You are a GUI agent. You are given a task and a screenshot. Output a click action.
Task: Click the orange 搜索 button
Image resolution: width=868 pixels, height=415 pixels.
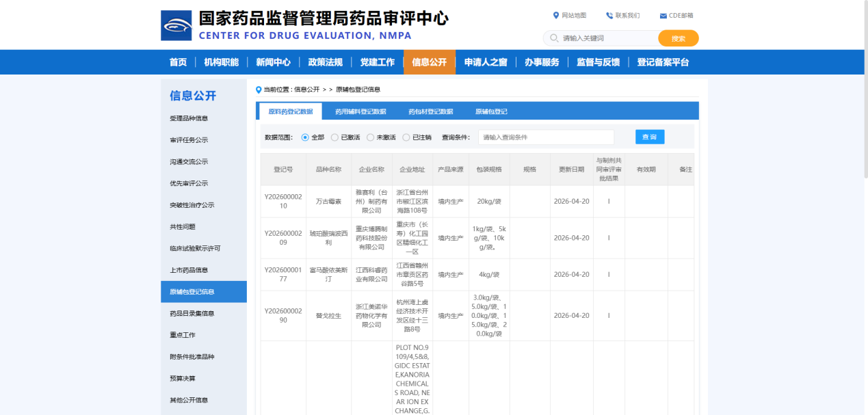[679, 38]
